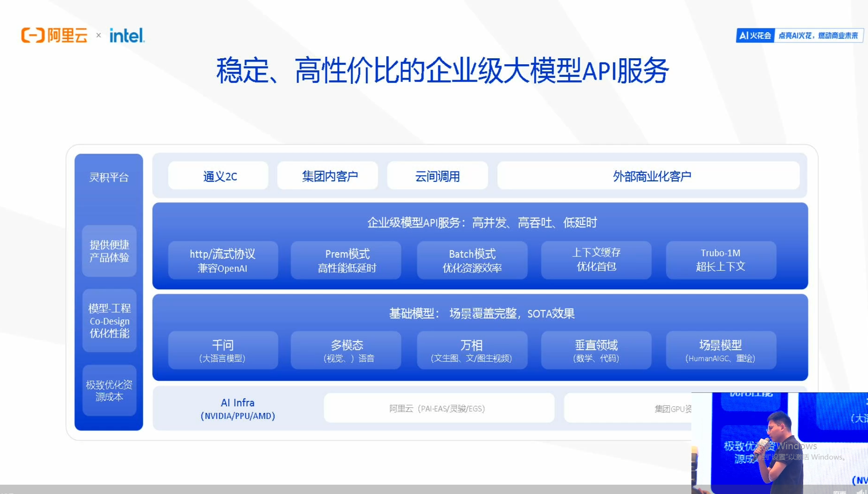868x494 pixels.
Task: Toggle the 通义2C customer channel
Action: tap(218, 176)
